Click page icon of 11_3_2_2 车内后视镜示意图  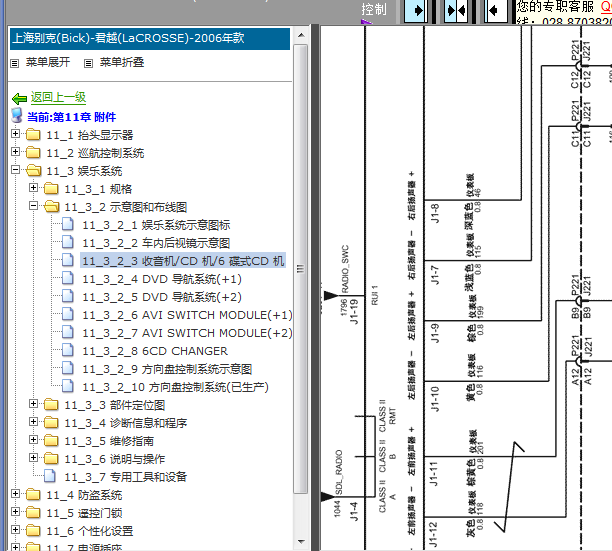pos(68,242)
